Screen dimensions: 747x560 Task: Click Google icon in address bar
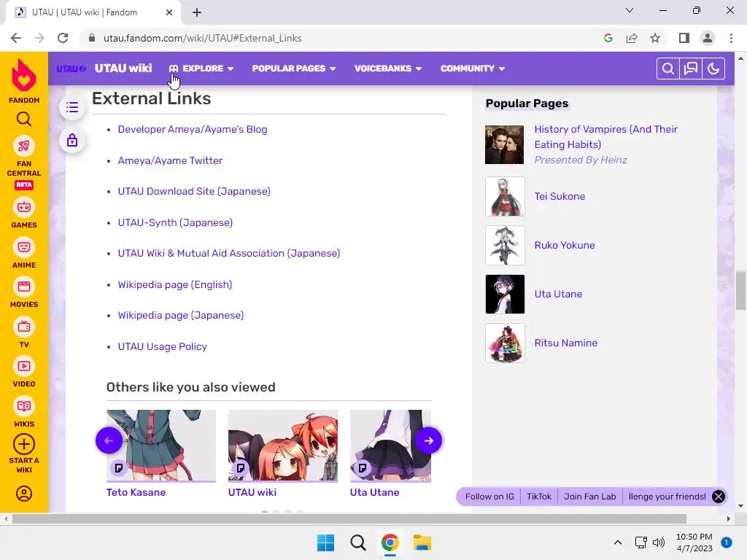608,38
